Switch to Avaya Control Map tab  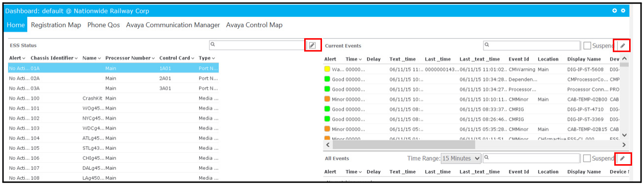(254, 25)
